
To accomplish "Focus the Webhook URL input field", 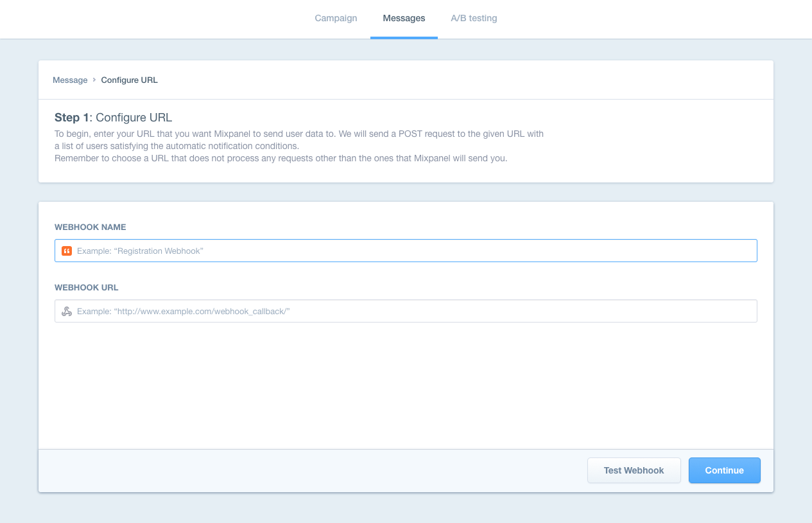I will 411,311.
